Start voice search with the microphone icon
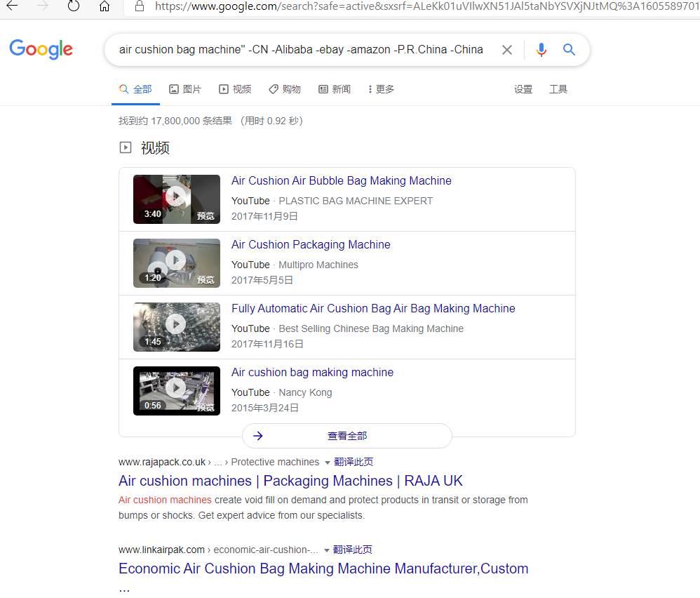Viewport: 700px width, 598px height. pyautogui.click(x=541, y=50)
